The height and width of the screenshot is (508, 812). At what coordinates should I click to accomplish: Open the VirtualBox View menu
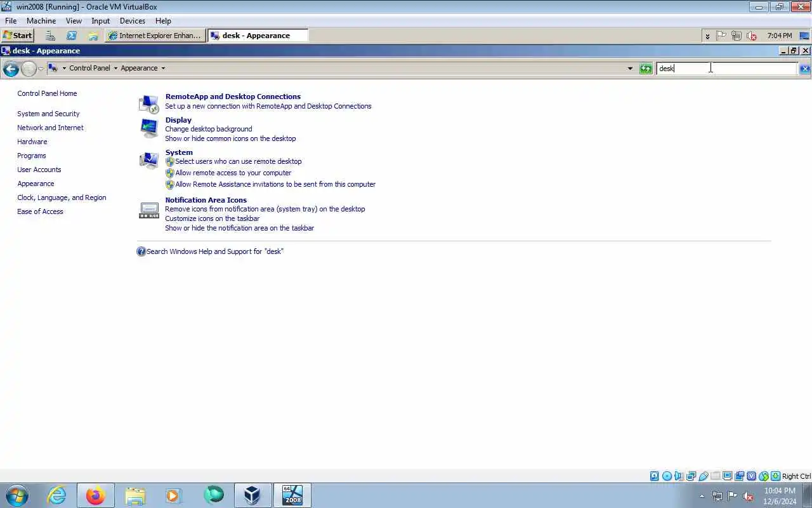click(74, 21)
